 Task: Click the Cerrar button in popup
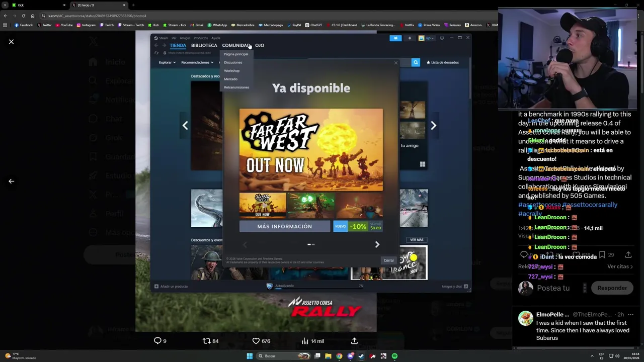click(389, 260)
